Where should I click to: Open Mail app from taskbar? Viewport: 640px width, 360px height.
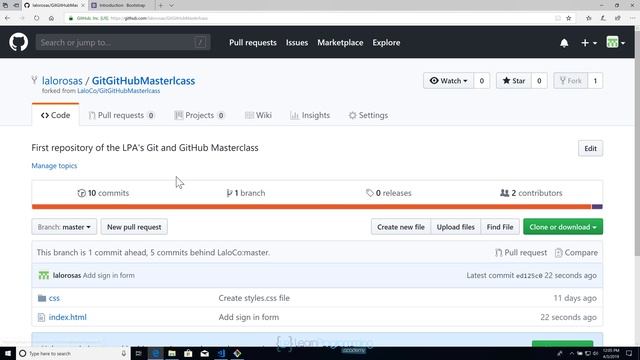click(x=204, y=353)
